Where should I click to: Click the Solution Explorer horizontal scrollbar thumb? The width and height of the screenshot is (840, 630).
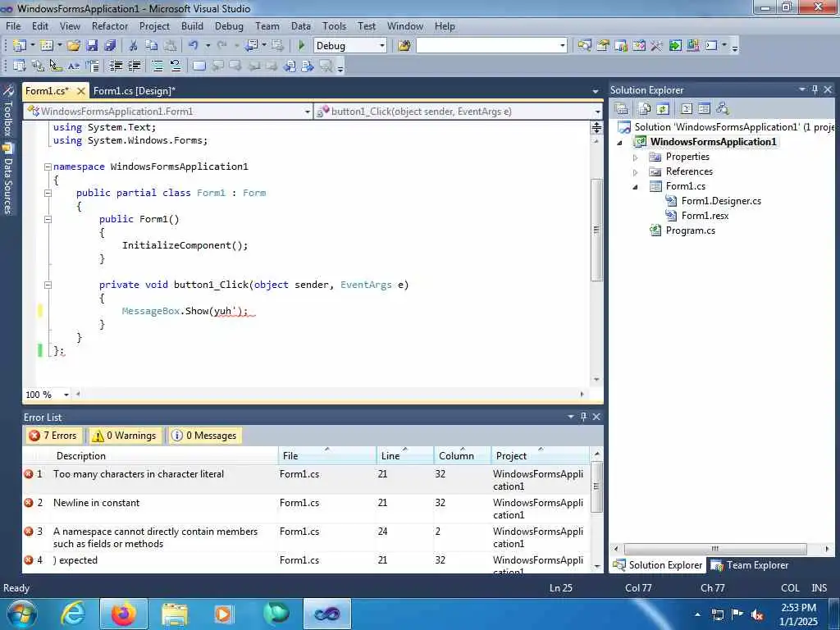(715, 549)
